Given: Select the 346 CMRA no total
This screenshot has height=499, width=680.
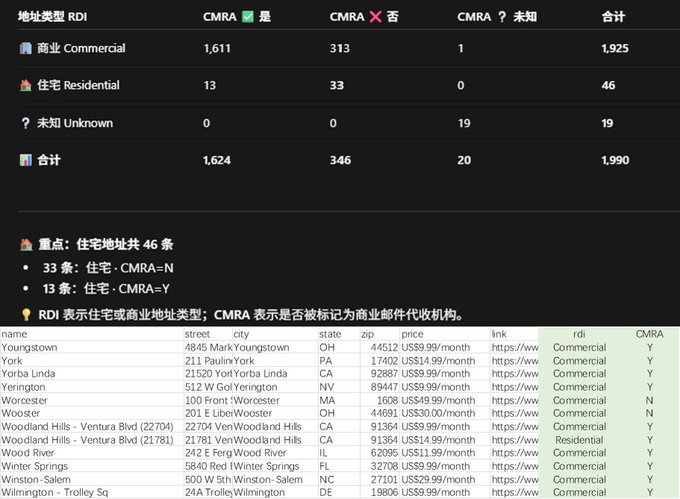Looking at the screenshot, I should 340,160.
